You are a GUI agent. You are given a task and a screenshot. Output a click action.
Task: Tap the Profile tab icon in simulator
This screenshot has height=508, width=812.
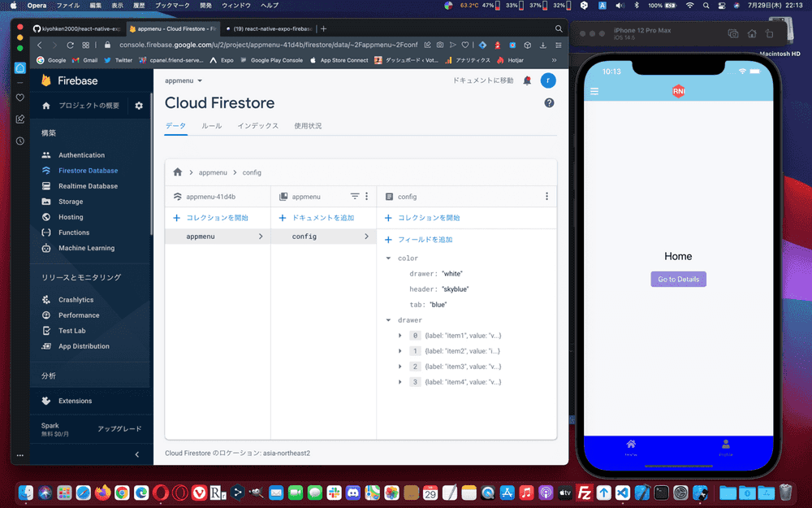[725, 445]
